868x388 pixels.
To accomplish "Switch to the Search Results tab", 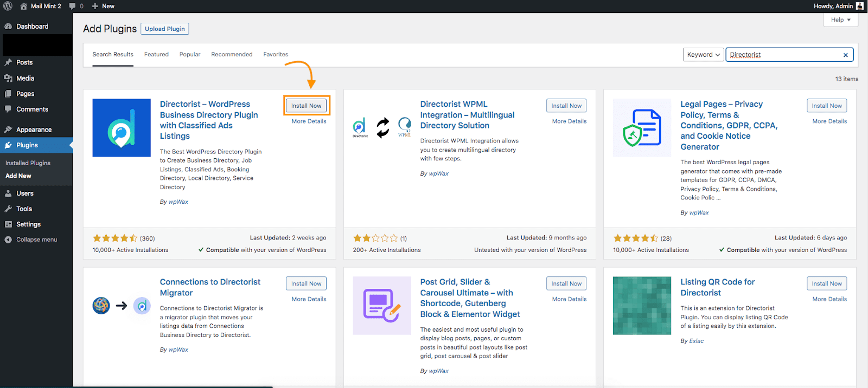I will [x=113, y=54].
